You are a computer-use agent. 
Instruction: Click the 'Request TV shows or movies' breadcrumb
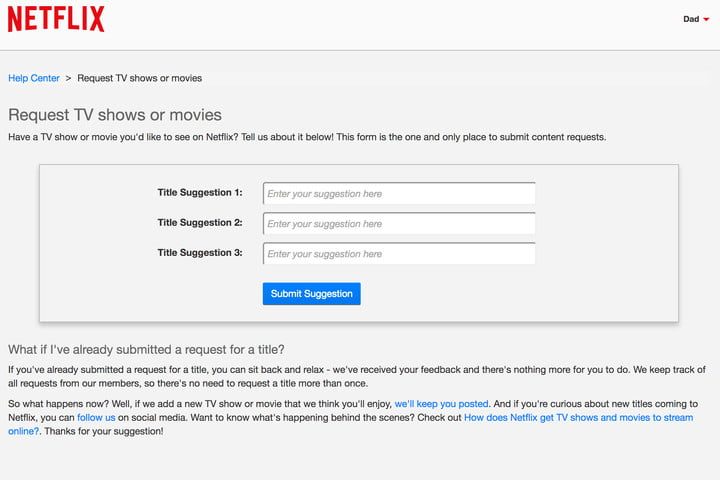(140, 78)
